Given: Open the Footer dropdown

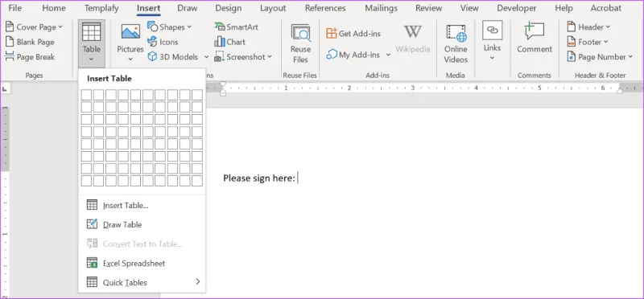Looking at the screenshot, I should click(588, 42).
